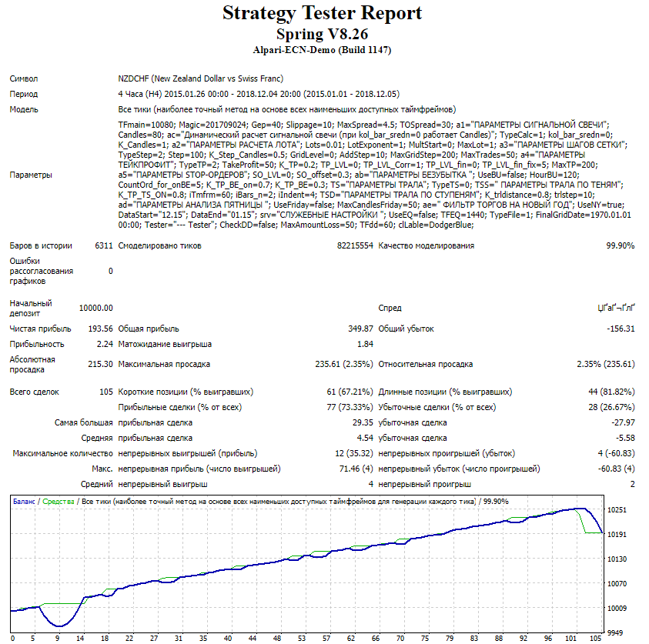
Task: Click the green Средства legend label
Action: [x=59, y=501]
